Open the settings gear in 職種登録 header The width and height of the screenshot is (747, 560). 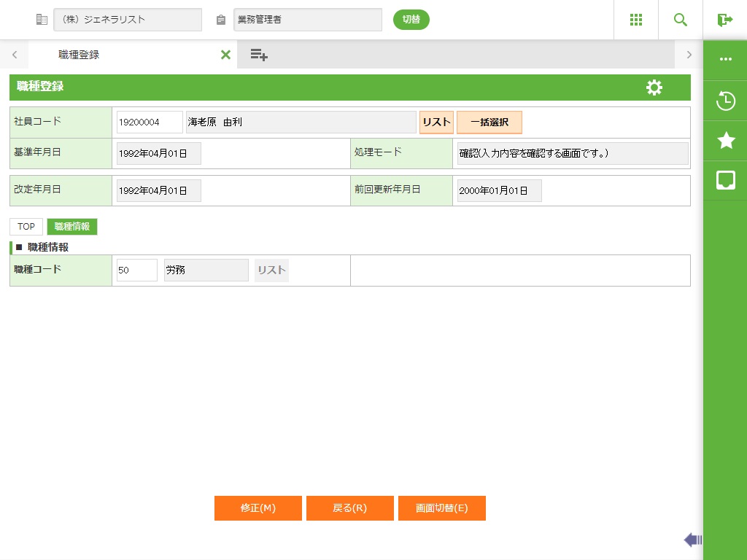click(x=654, y=87)
